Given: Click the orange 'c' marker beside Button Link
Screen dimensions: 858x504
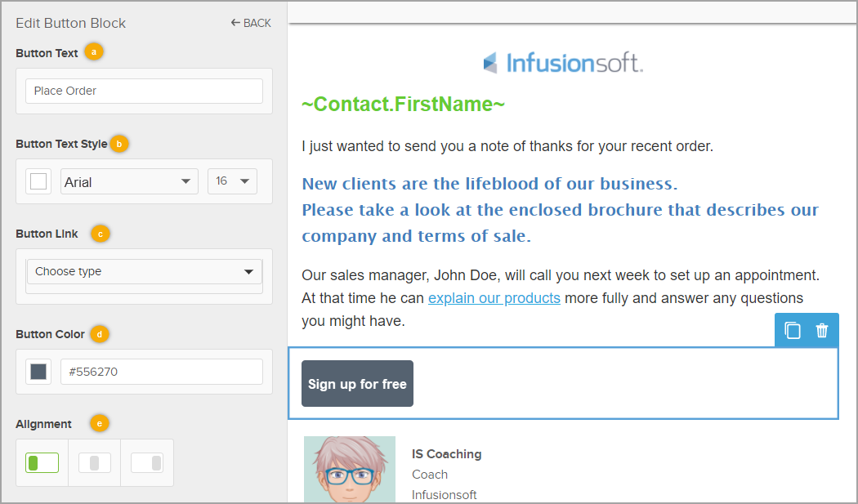Looking at the screenshot, I should tap(100, 234).
